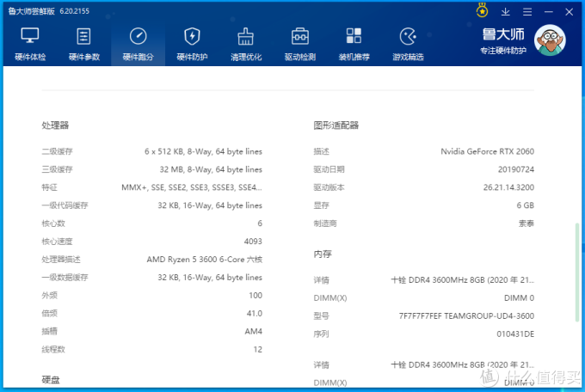This screenshot has height=392, width=585.
Task: Click the 图形适配器 section heading
Action: [336, 125]
